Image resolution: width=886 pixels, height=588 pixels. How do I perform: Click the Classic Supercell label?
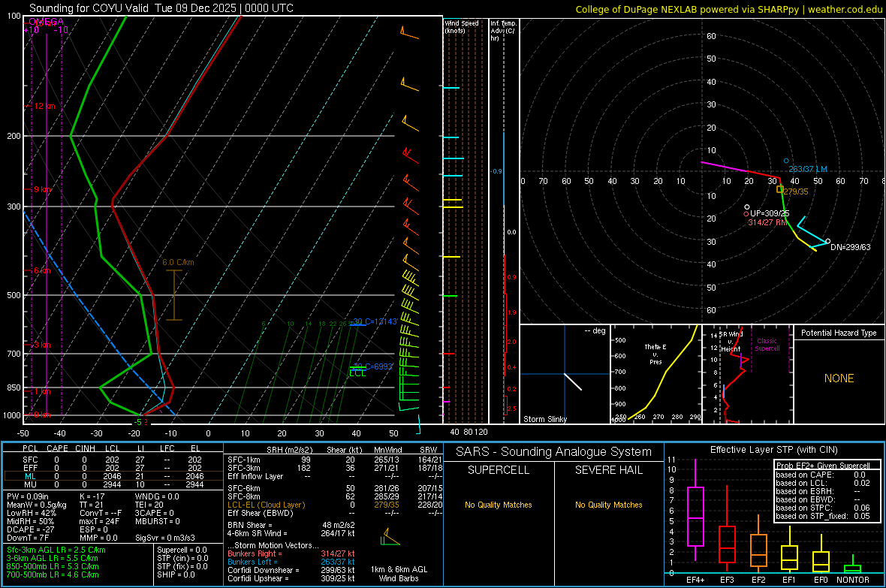coord(767,345)
